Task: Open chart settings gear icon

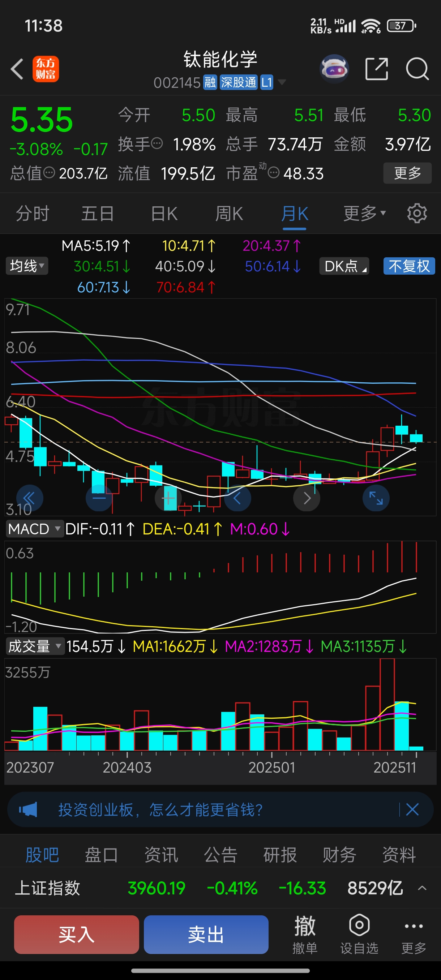Action: [x=417, y=214]
